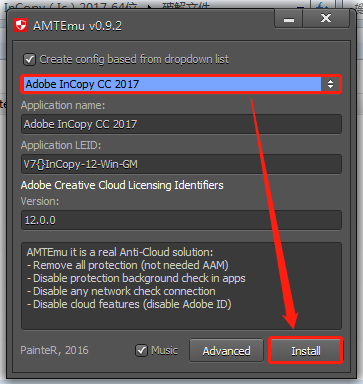
Task: Click the Application LEID label
Action: (x=61, y=145)
